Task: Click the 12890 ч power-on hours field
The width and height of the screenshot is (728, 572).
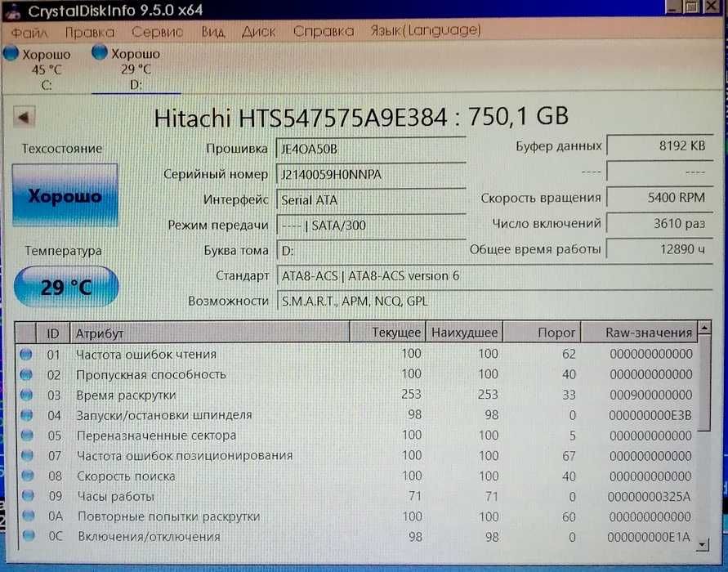Action: pos(659,249)
